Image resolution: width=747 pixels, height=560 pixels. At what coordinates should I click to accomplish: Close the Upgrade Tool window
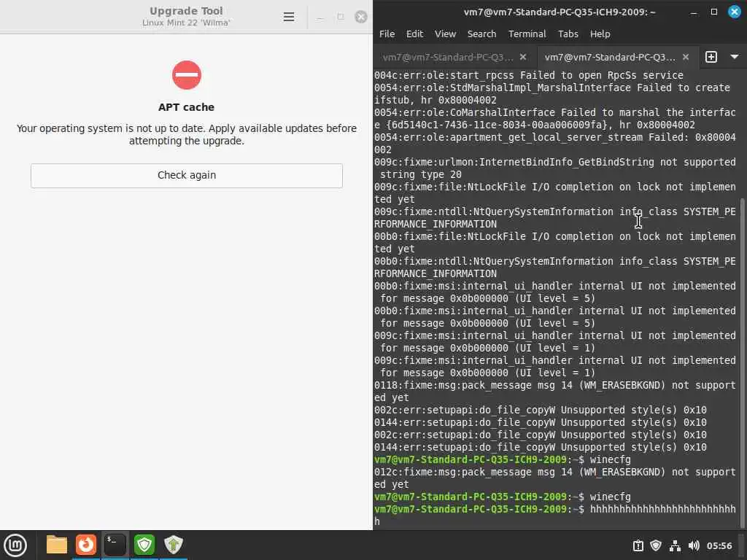click(361, 17)
